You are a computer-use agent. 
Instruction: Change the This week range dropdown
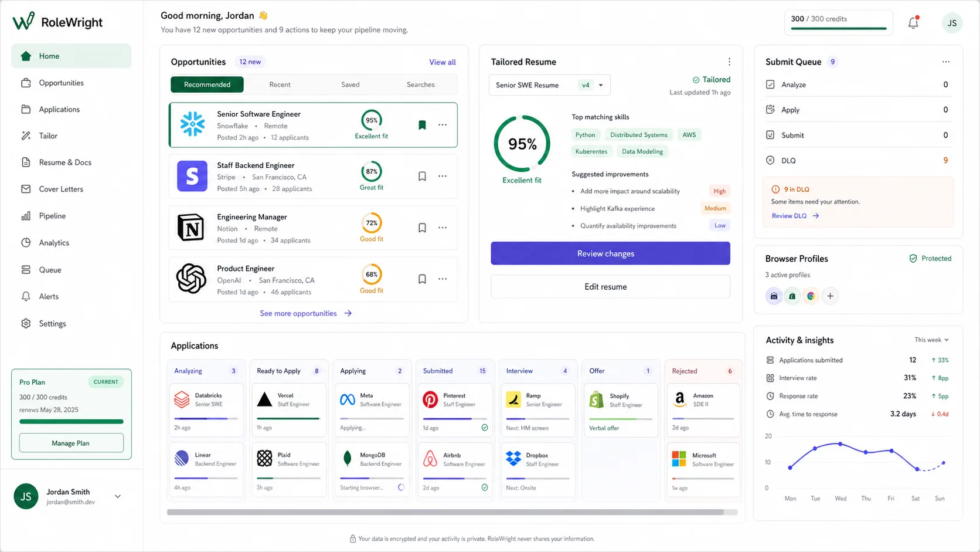(931, 340)
